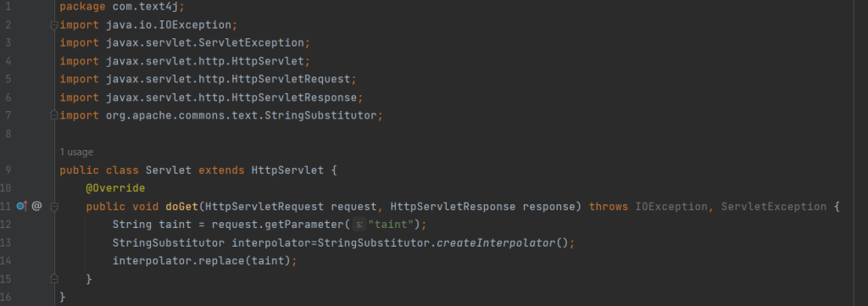Image resolution: width=868 pixels, height=306 pixels.
Task: Click the HttpServlet superclass name
Action: [287, 170]
